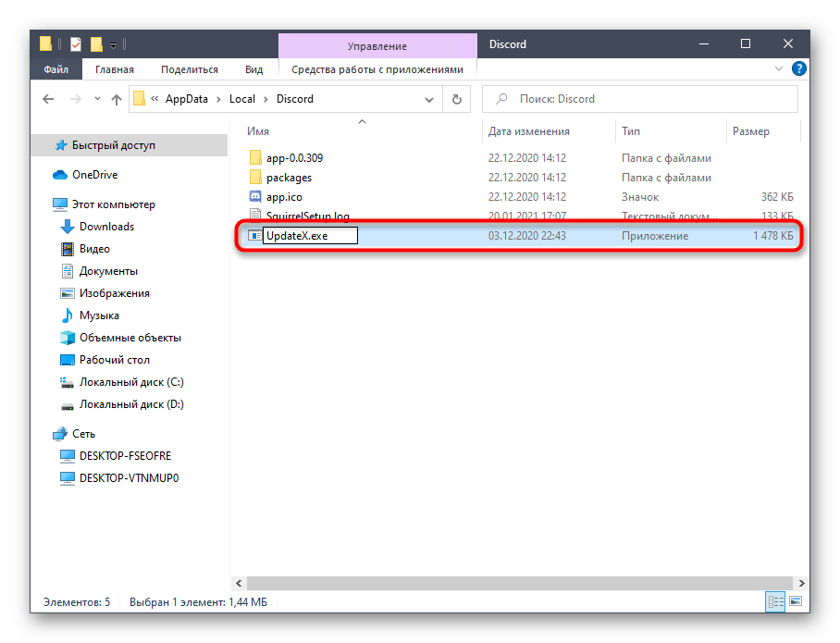Select the packages folder
Viewport: 840px width, 643px height.
(289, 178)
